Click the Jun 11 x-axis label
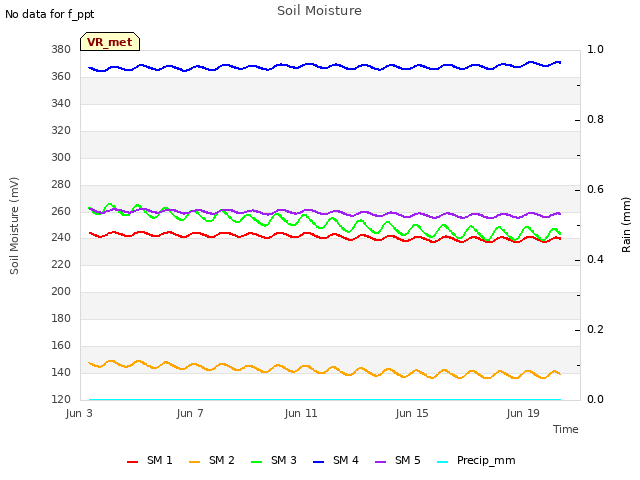The image size is (640, 480). click(x=301, y=413)
